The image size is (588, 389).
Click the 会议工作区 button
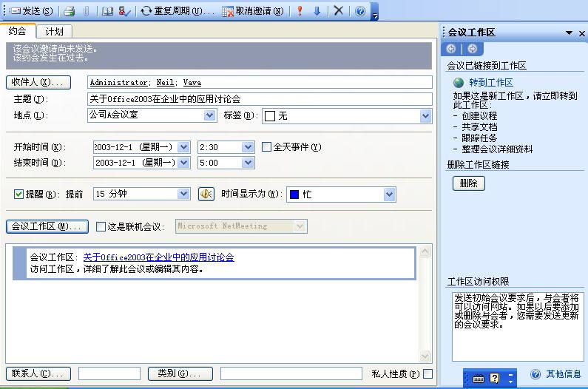pyautogui.click(x=47, y=226)
